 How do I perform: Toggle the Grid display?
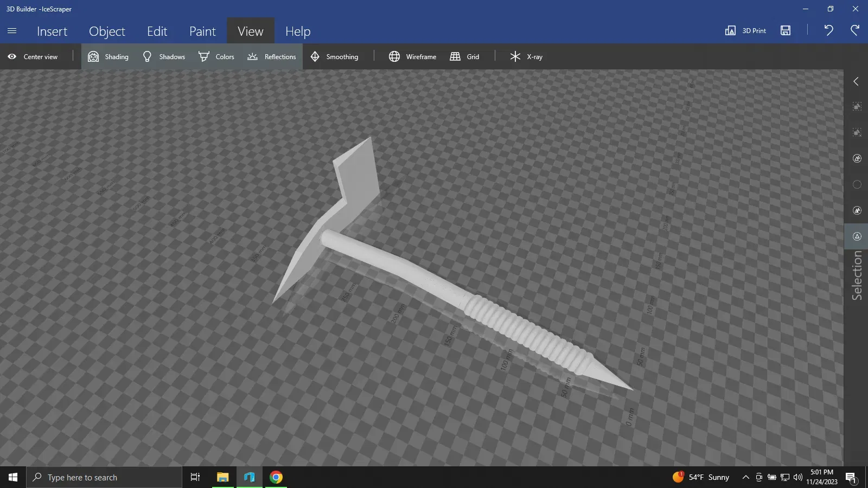(x=464, y=56)
